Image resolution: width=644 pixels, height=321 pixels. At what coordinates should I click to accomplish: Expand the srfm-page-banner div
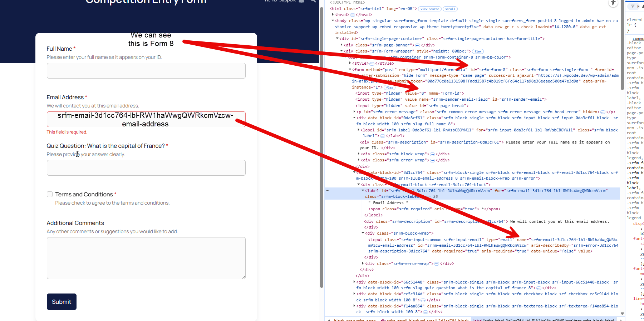[341, 45]
